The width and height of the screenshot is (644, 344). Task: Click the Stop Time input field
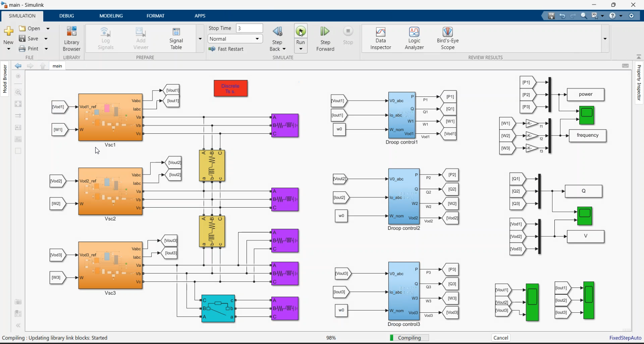[x=249, y=28]
